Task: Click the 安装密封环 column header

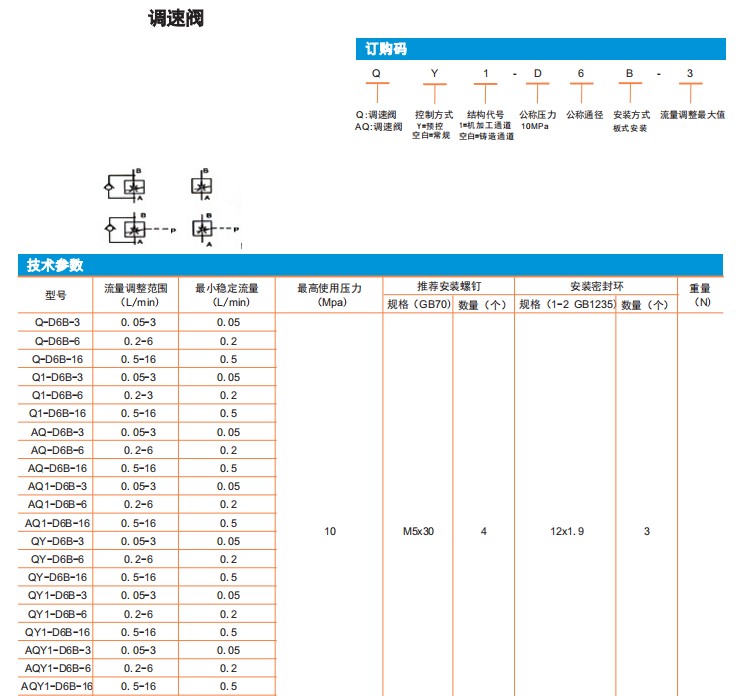Action: [595, 286]
